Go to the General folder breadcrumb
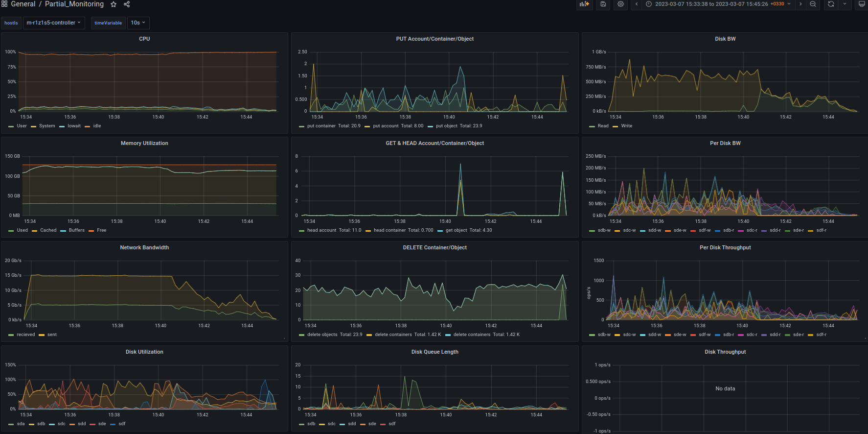The width and height of the screenshot is (868, 434). click(x=23, y=4)
